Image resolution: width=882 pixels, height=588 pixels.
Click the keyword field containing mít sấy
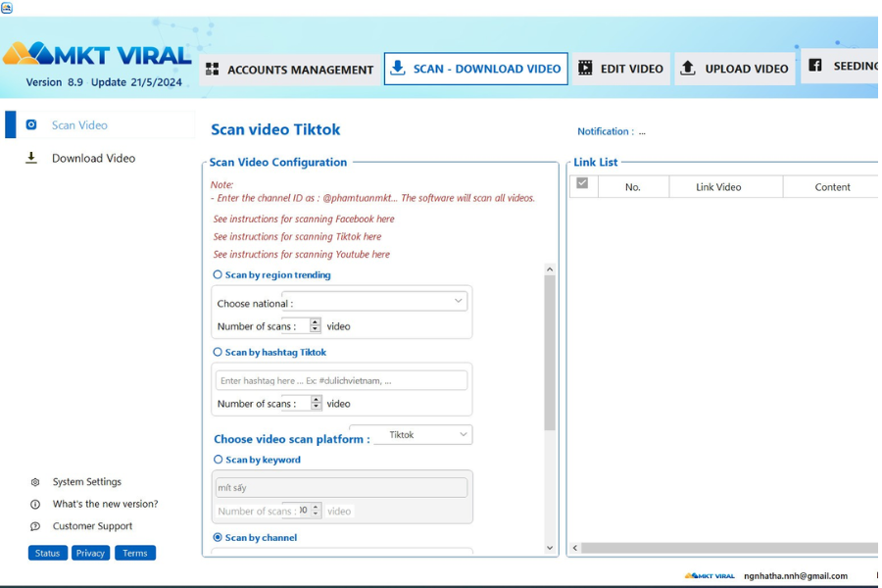tap(341, 487)
